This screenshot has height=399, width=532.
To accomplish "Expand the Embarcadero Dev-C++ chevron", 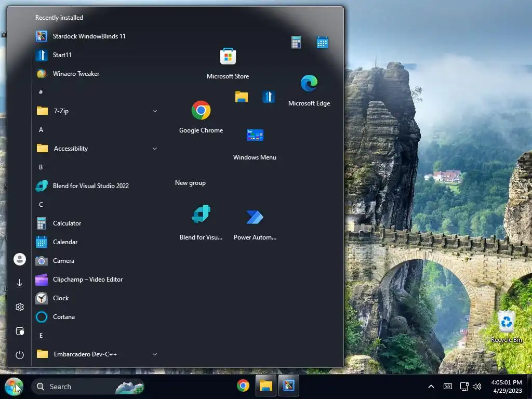I will coord(155,354).
